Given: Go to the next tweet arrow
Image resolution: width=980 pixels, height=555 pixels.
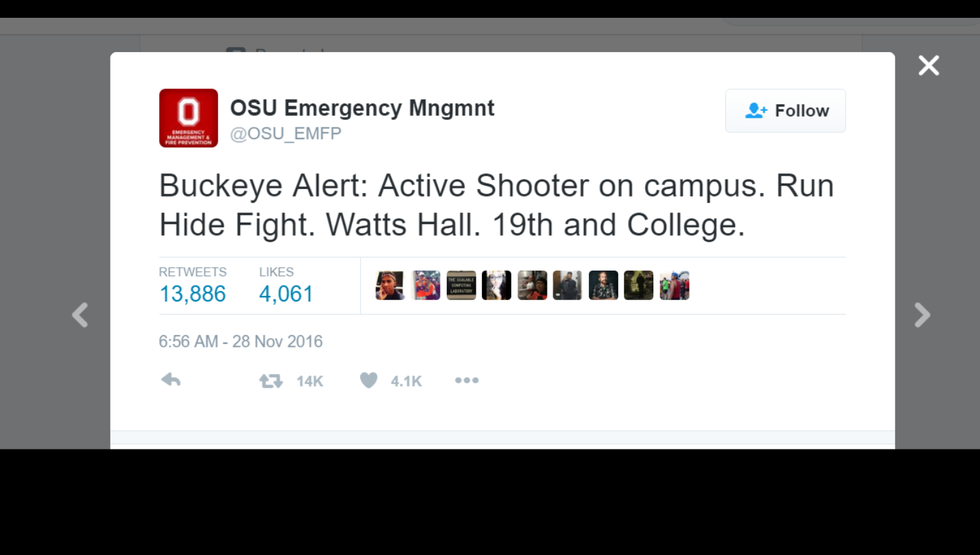Looking at the screenshot, I should click(922, 315).
